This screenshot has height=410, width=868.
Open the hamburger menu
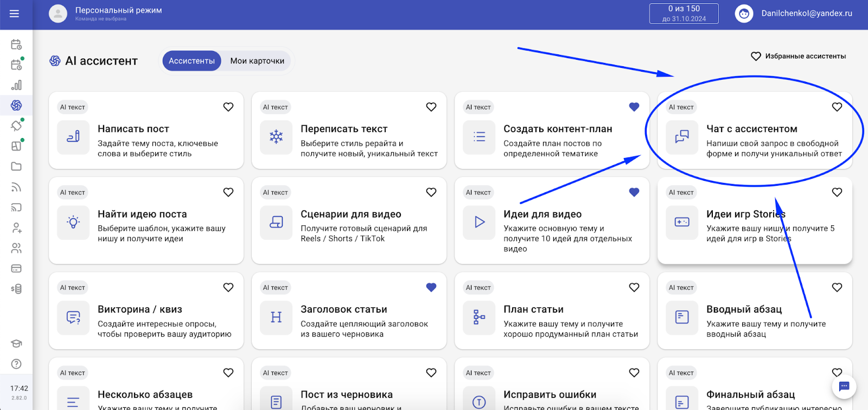pos(15,14)
